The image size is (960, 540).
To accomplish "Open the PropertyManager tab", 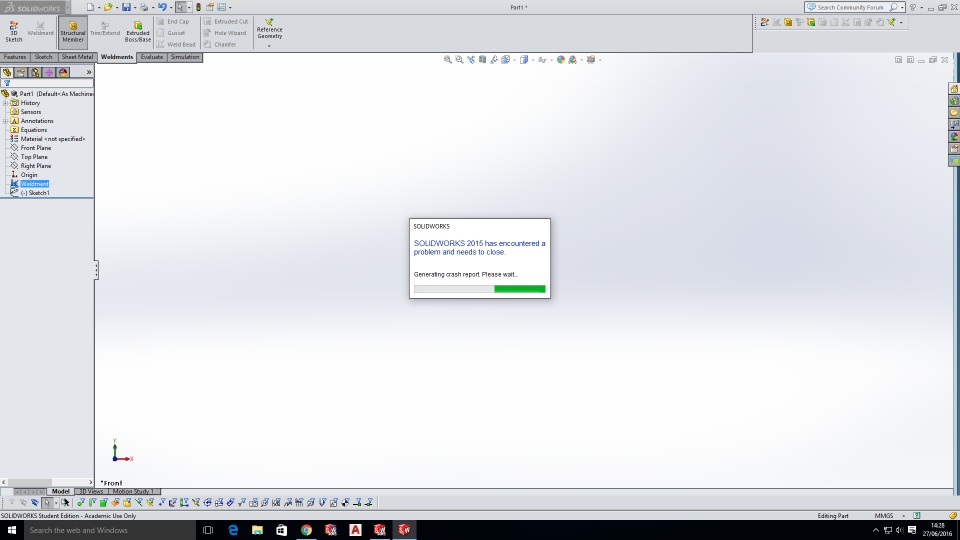I will (21, 72).
